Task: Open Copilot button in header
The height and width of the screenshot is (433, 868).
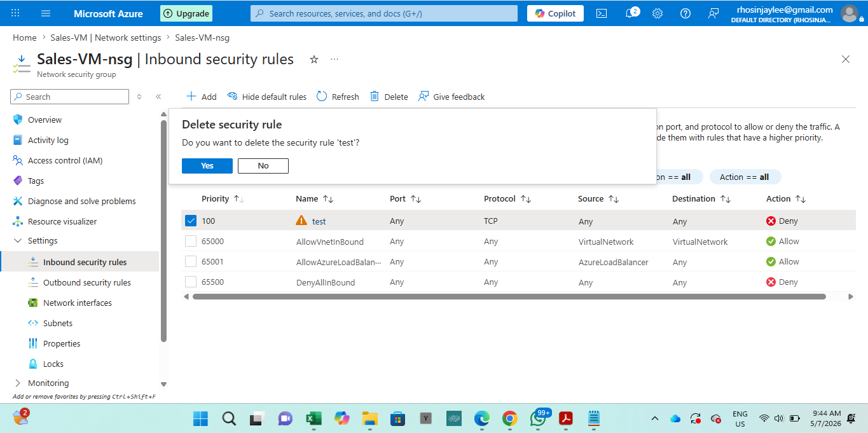Action: tap(555, 13)
